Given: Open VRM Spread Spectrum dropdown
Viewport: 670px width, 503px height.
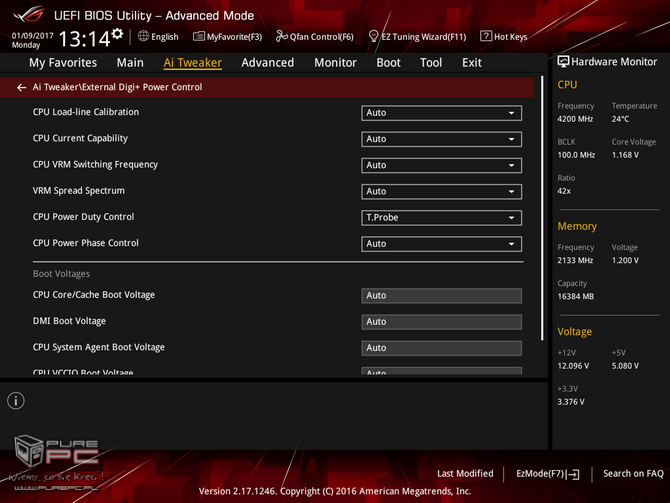Looking at the screenshot, I should [441, 191].
